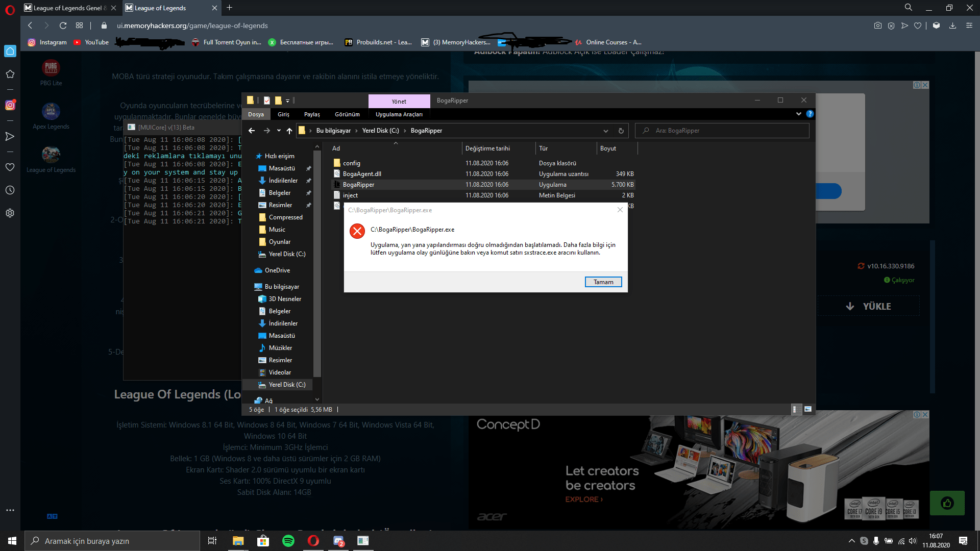
Task: Select the inject text file
Action: 350,195
